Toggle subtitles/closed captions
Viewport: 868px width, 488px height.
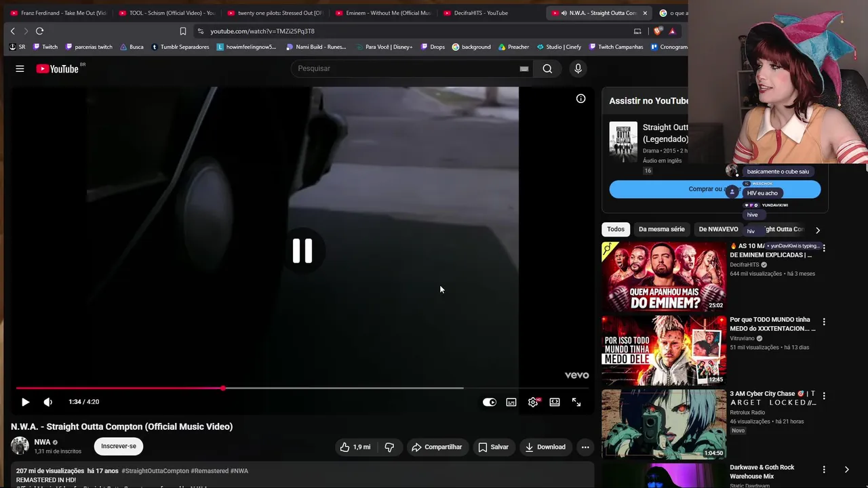511,402
